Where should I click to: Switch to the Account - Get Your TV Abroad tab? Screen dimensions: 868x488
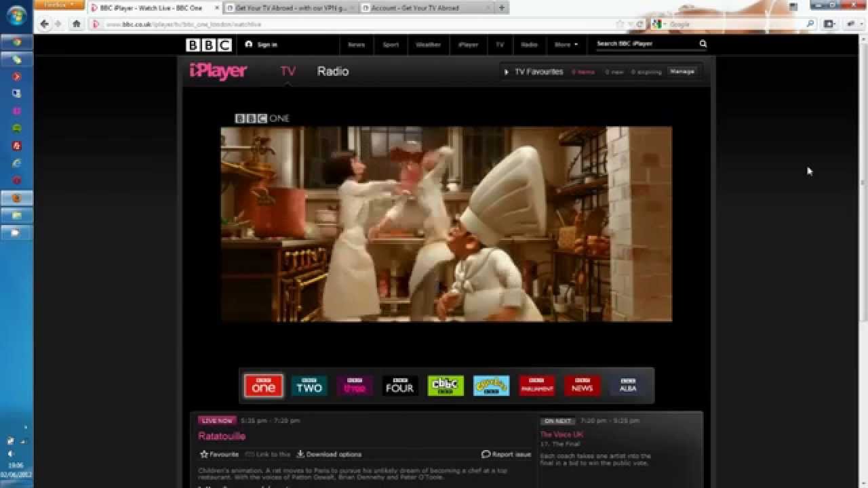tap(426, 8)
